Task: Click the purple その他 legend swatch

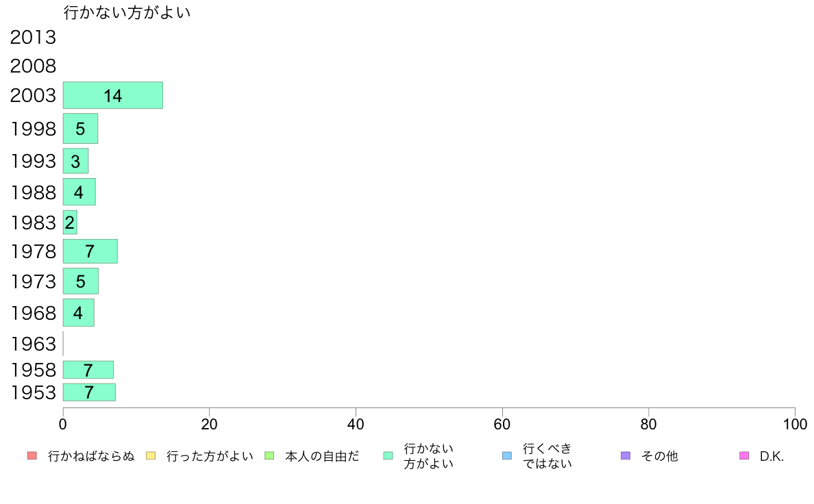Action: (x=626, y=456)
